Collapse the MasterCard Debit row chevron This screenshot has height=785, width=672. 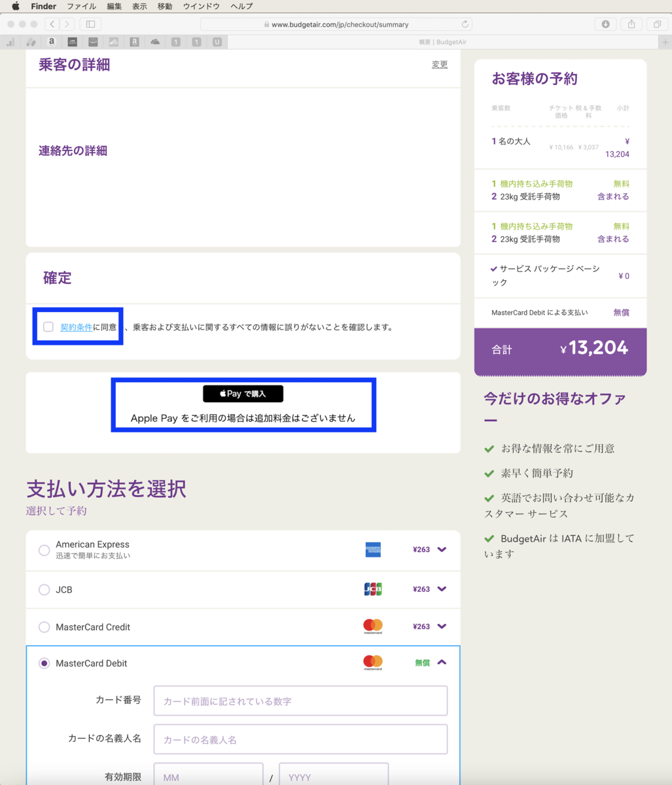(442, 662)
